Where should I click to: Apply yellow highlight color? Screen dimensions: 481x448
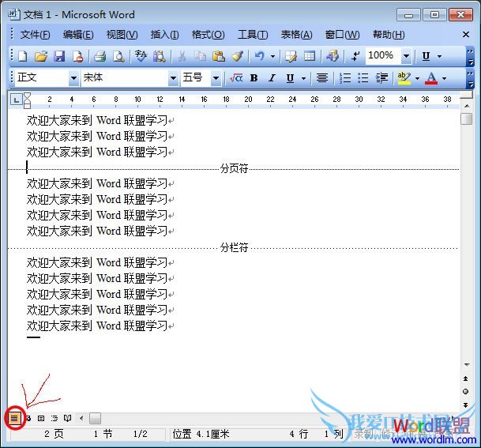pos(404,78)
